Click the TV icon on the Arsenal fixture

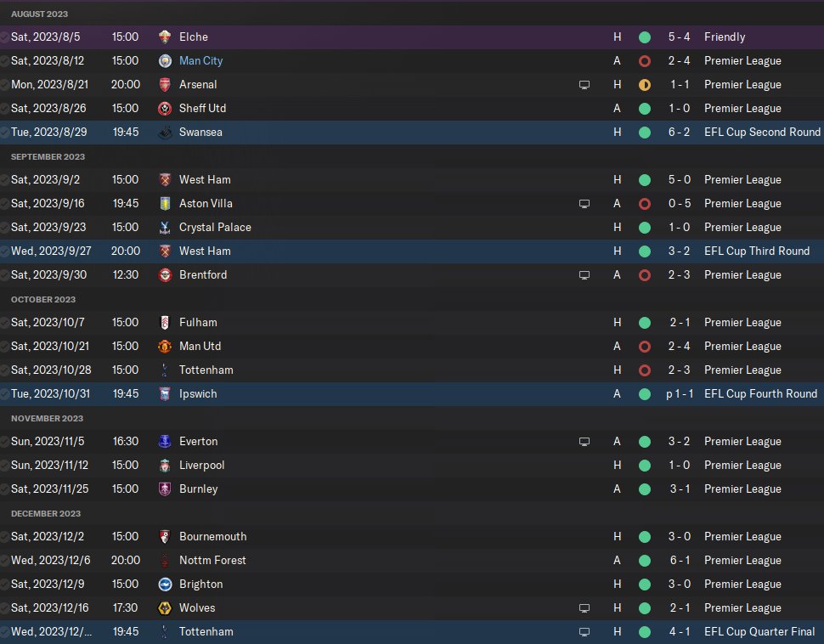(x=584, y=85)
